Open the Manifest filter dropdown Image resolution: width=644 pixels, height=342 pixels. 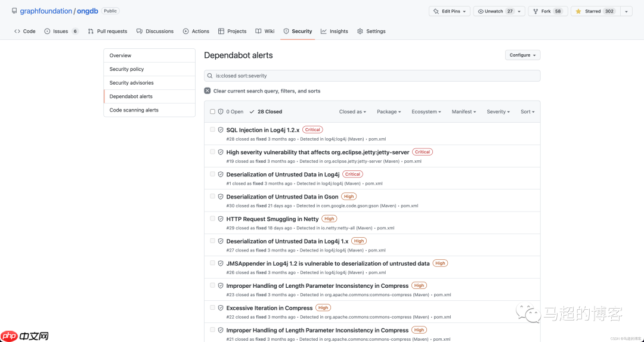tap(464, 111)
